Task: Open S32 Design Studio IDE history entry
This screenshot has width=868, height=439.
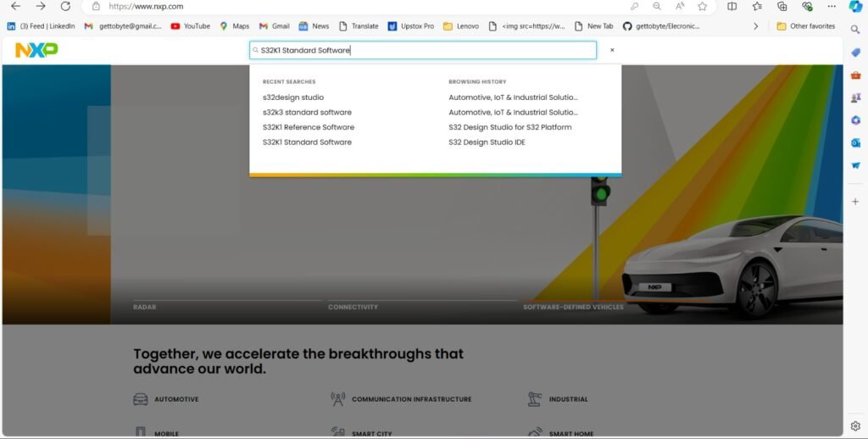Action: pos(487,142)
